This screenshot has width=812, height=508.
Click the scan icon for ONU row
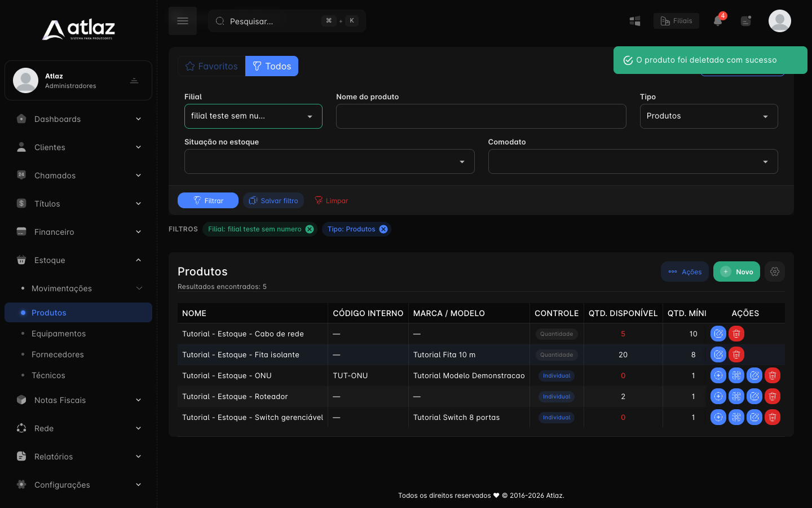[x=736, y=375]
